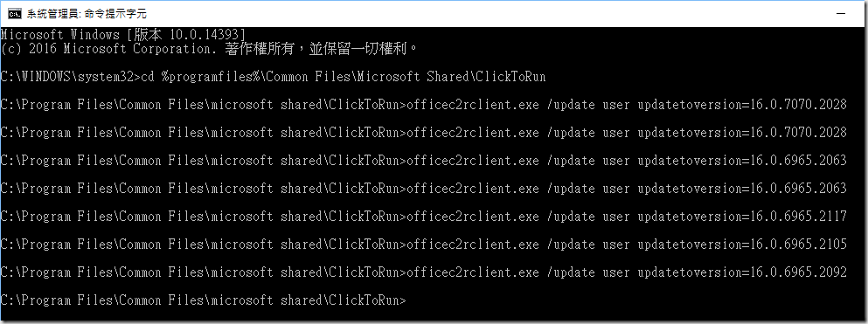Click the C:\WINDOWS\system32> prompt
This screenshot has width=868, height=324.
pos(70,77)
